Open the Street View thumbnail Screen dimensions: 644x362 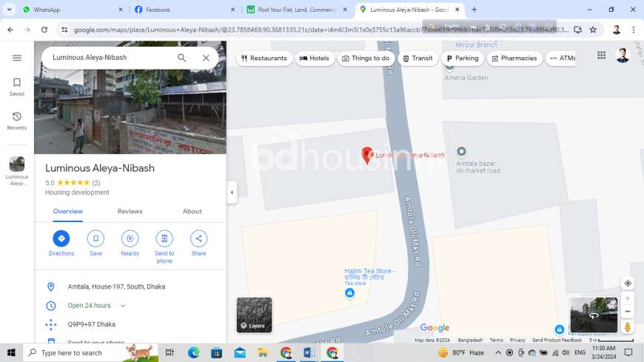594,315
